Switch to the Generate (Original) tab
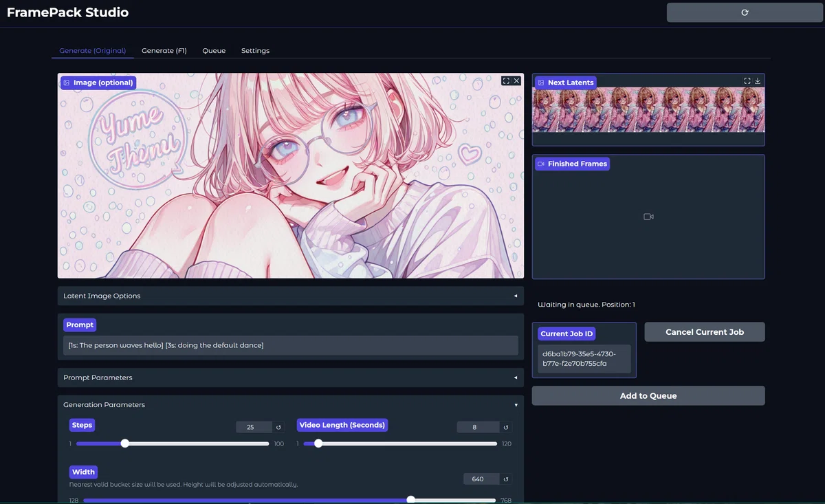 93,51
